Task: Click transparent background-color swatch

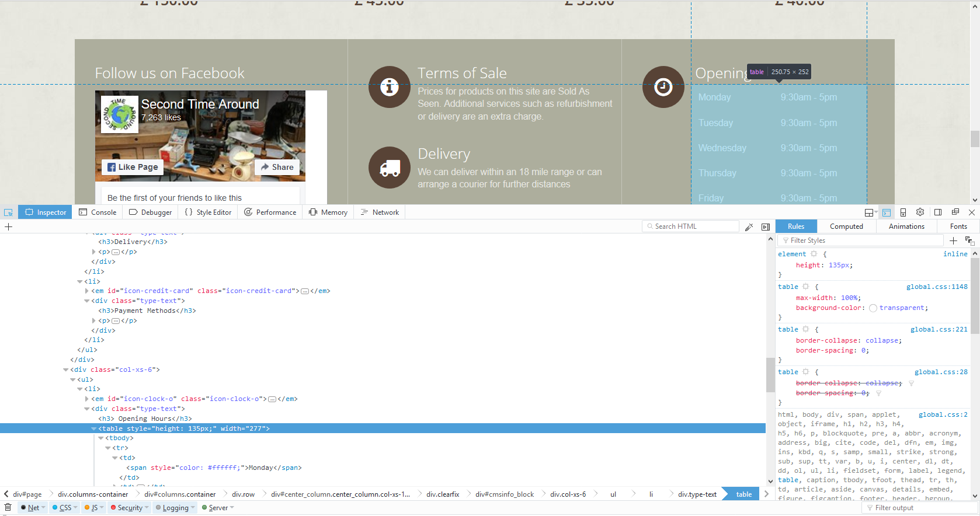Action: tap(873, 308)
